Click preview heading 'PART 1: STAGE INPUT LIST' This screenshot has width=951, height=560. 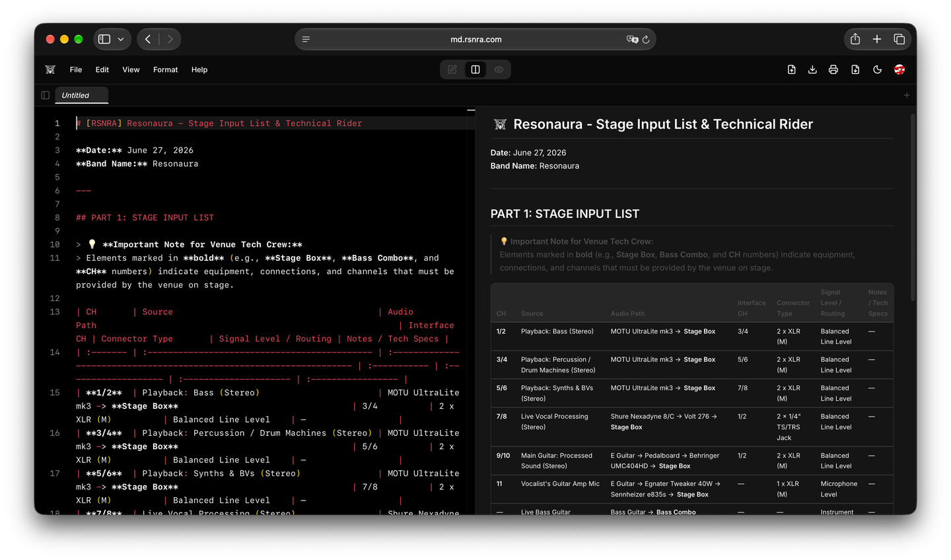(565, 214)
